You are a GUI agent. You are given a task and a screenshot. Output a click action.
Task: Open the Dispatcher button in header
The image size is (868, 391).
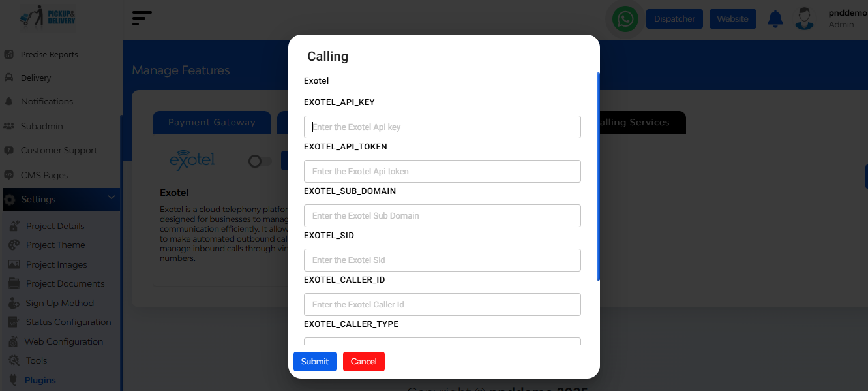pyautogui.click(x=675, y=19)
